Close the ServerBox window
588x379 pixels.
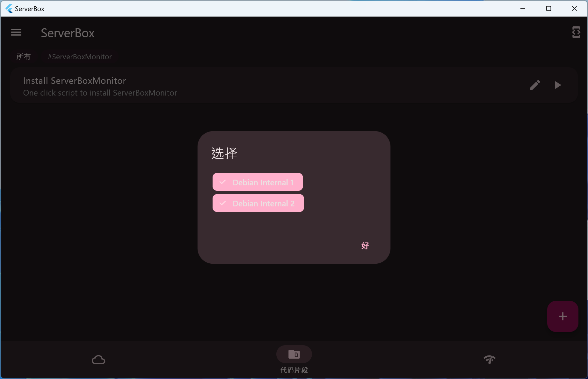click(x=574, y=9)
